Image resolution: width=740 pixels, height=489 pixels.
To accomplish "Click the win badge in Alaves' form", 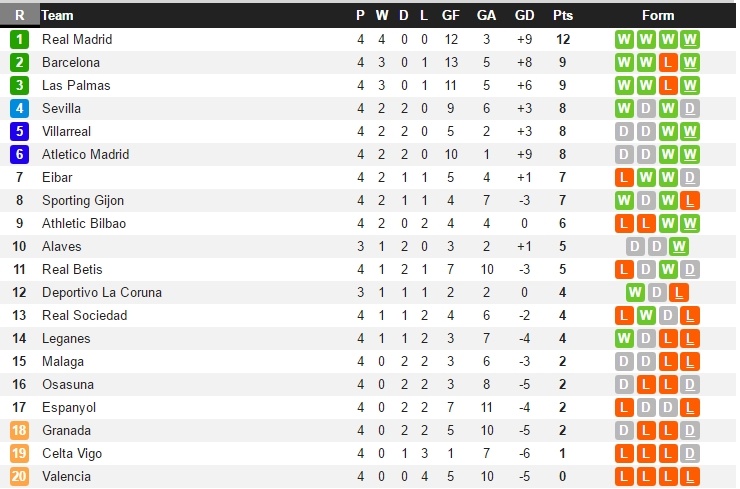I will point(679,247).
